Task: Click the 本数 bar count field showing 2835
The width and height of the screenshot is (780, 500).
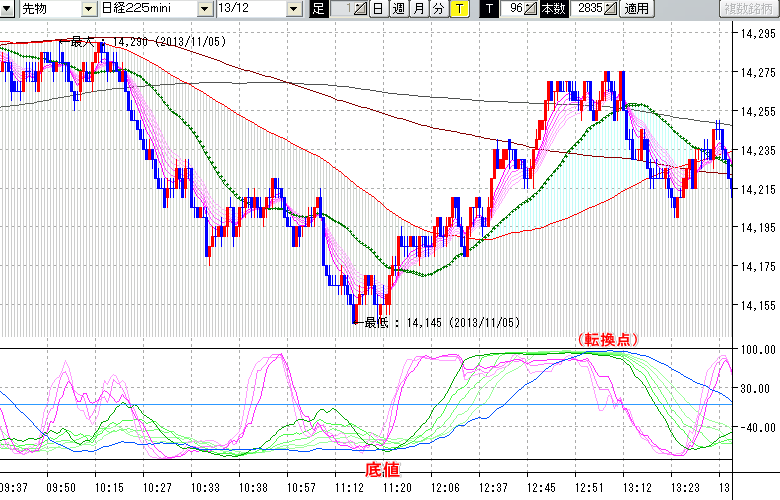Action: [x=588, y=9]
